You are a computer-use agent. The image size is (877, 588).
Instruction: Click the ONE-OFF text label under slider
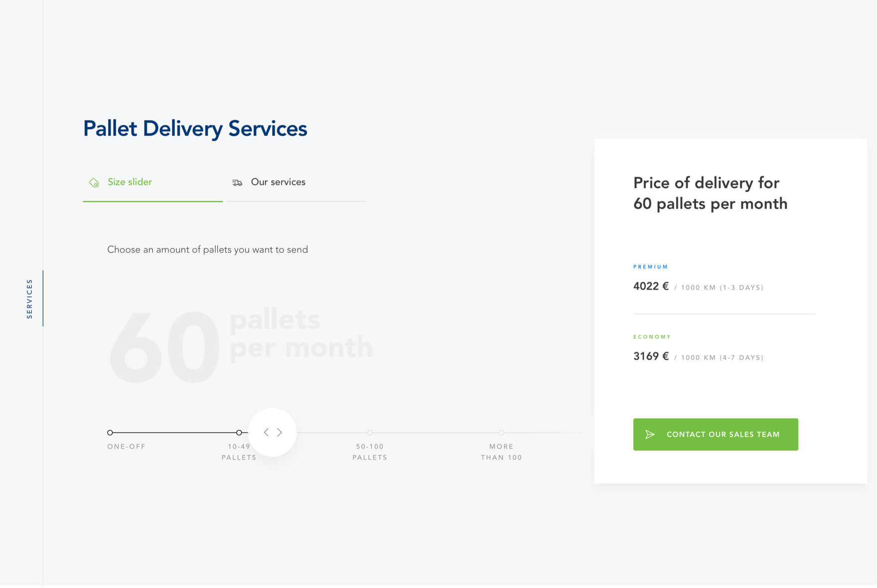tap(127, 446)
